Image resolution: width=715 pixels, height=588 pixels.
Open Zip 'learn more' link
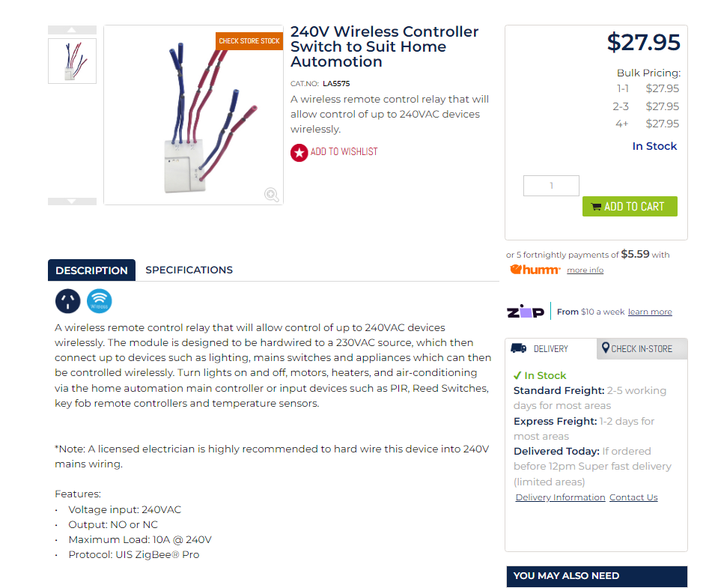point(650,312)
